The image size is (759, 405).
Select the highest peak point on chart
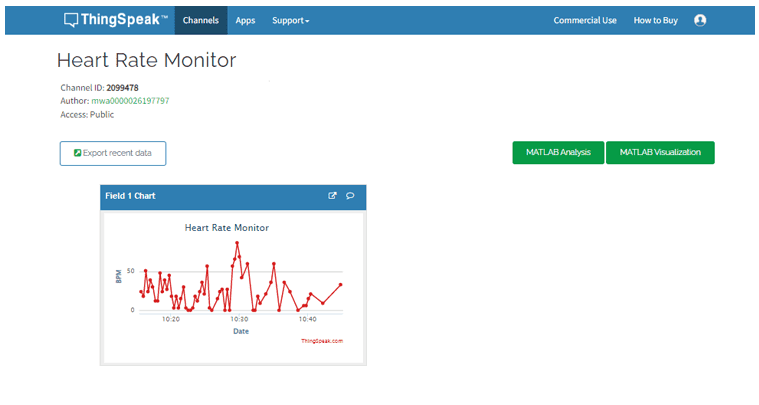point(237,243)
